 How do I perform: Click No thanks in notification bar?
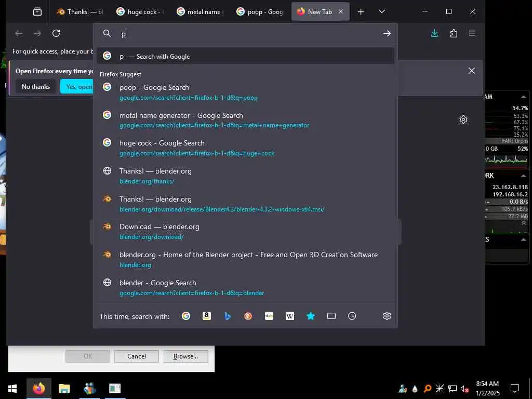[36, 87]
